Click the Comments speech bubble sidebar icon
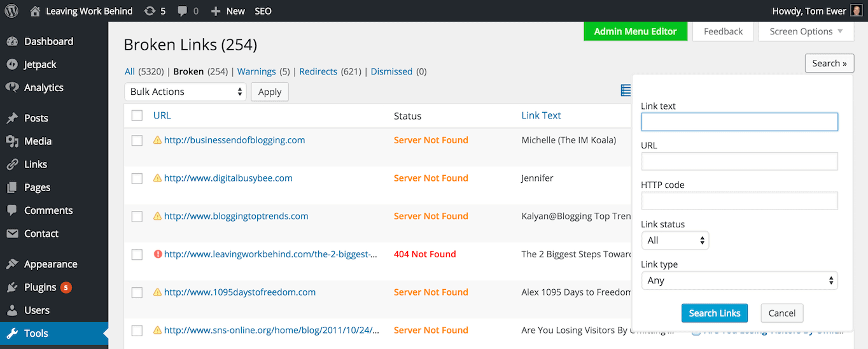Image resolution: width=868 pixels, height=349 pixels. (x=12, y=210)
